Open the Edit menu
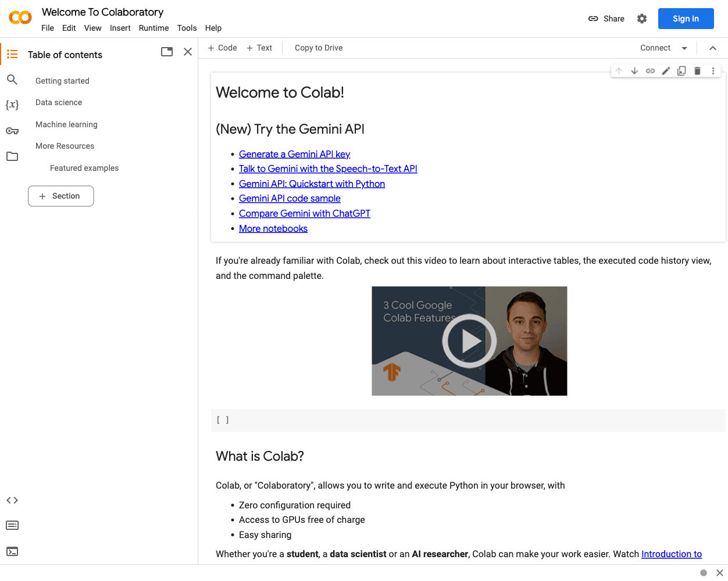 click(x=69, y=28)
